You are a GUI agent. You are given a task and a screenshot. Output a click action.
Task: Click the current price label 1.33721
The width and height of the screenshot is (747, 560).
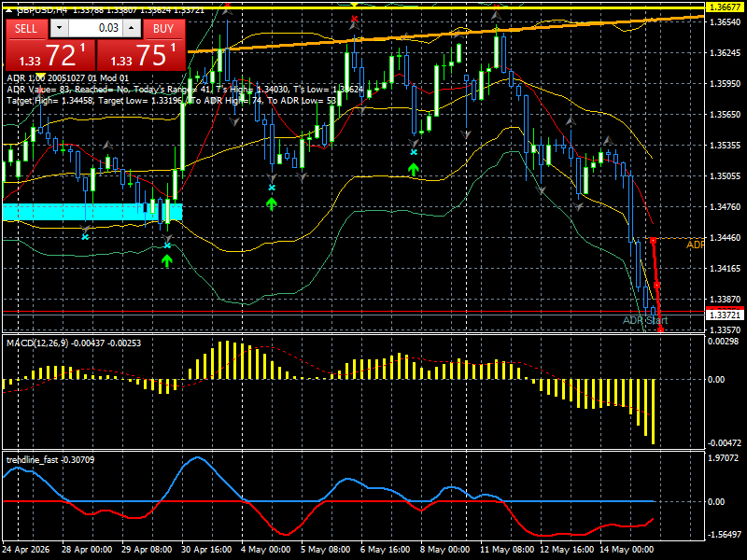725,315
